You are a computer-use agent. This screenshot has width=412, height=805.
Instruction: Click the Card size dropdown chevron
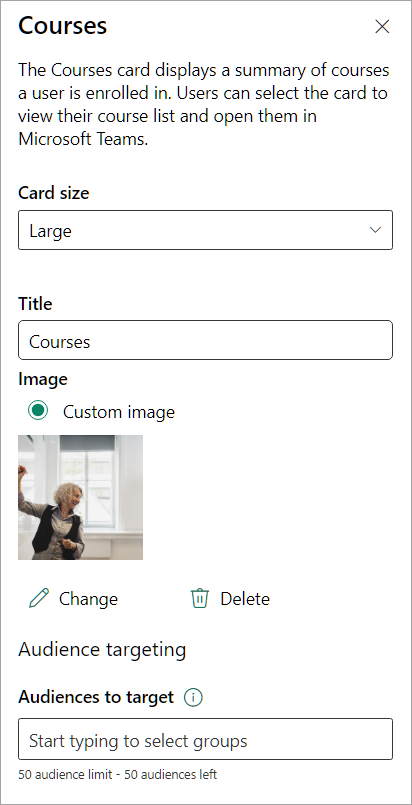click(376, 230)
